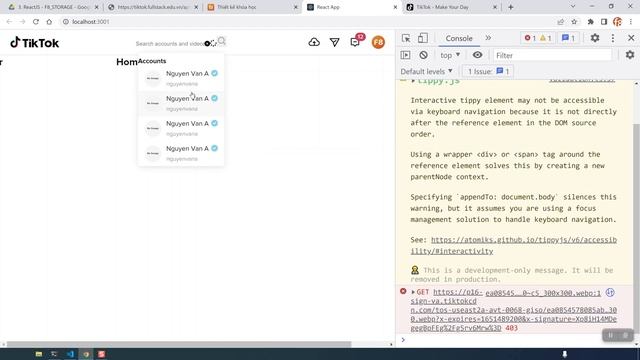Open the error and warning counter
Viewport: 640px width, 360px height.
point(538,38)
